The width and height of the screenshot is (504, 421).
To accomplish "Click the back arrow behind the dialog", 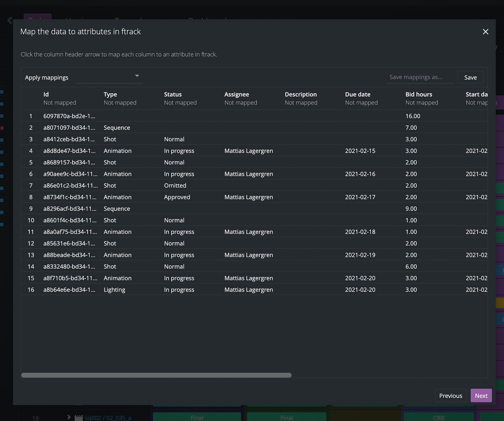I will click(x=10, y=21).
